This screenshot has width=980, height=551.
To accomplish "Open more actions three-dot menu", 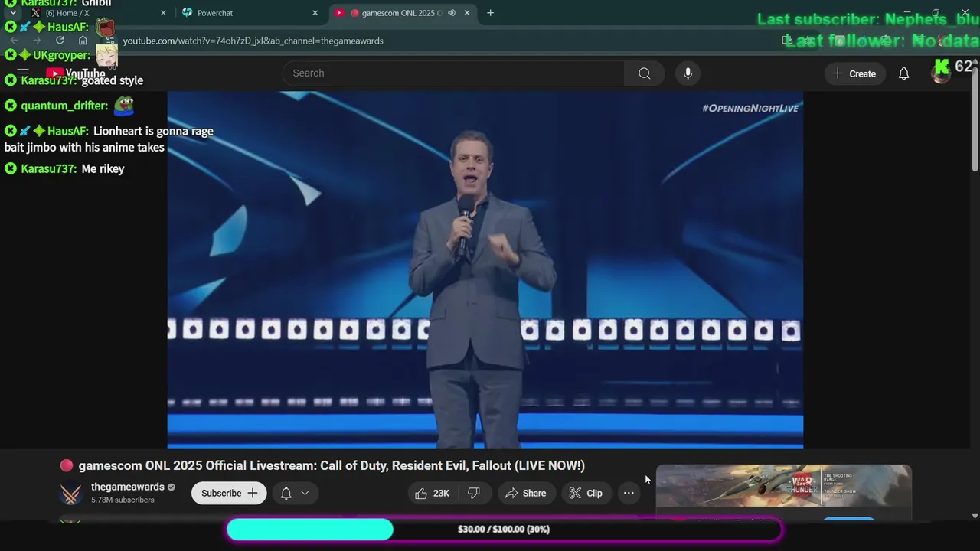I will (x=629, y=493).
